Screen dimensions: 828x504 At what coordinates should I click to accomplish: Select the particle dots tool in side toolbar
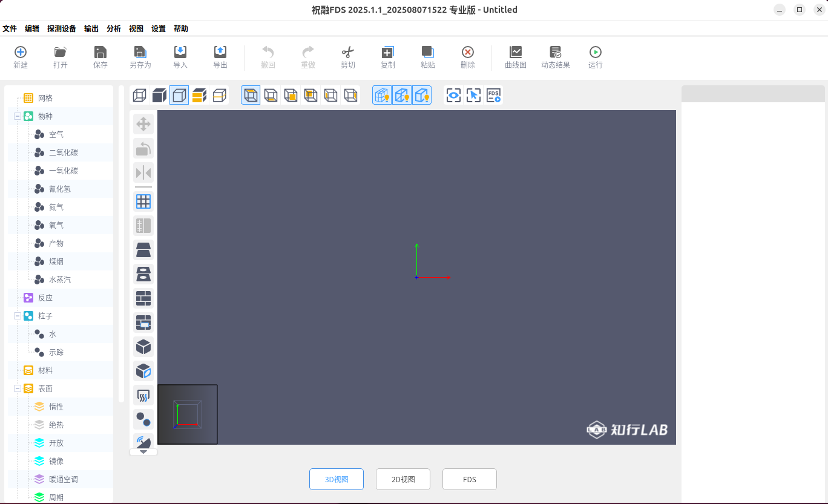(x=143, y=419)
